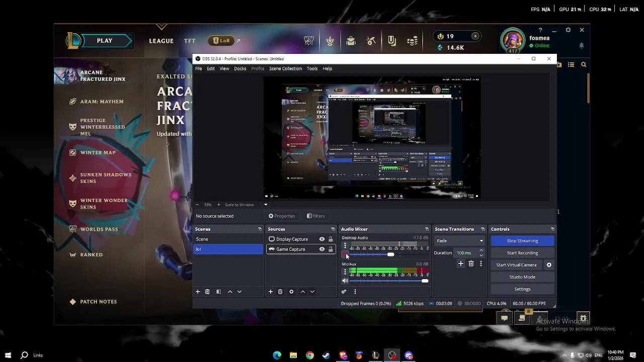The height and width of the screenshot is (362, 644).
Task: Click Start Recording button
Action: pyautogui.click(x=522, y=253)
